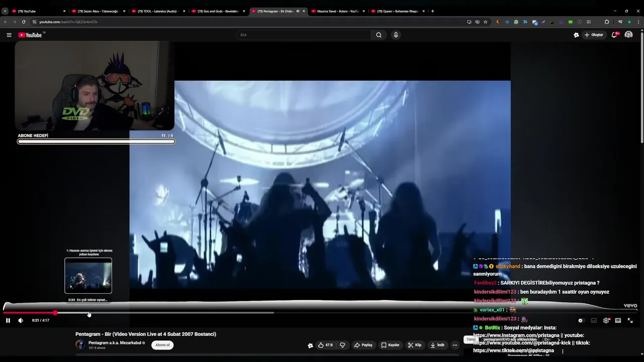Viewport: 644px width, 362px height.
Task: Switch to theater mode view
Action: [x=618, y=320]
